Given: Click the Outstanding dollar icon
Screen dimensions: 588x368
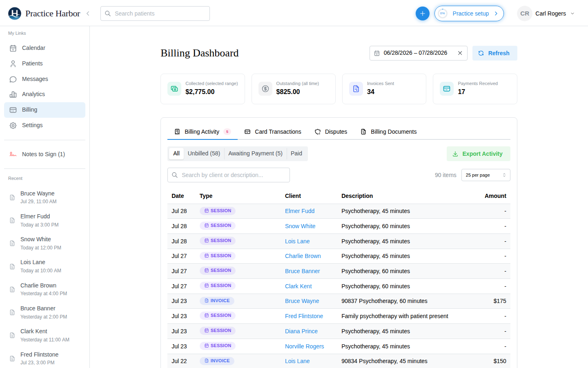Looking at the screenshot, I should click(x=265, y=89).
